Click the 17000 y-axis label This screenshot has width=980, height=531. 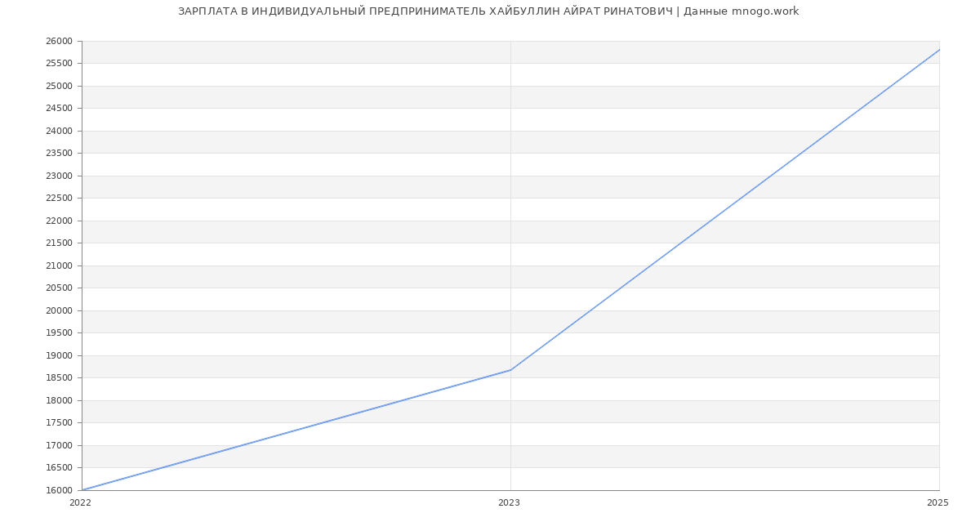pyautogui.click(x=59, y=446)
